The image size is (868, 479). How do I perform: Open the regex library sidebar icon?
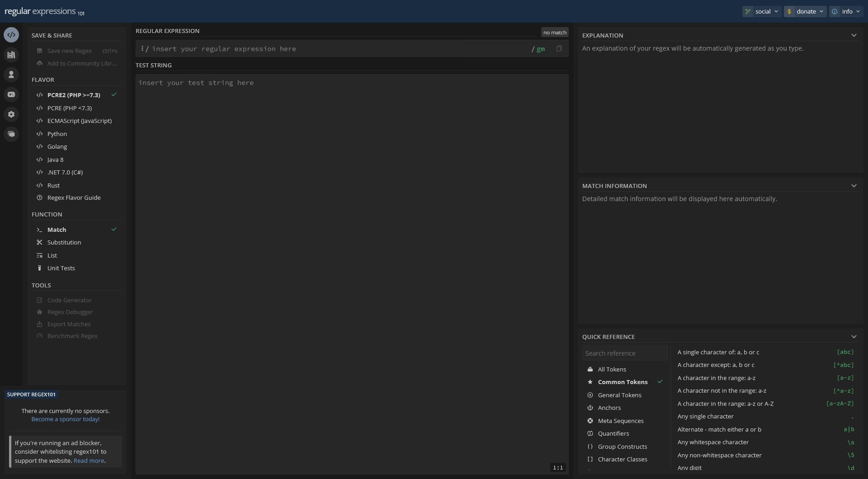click(x=11, y=55)
